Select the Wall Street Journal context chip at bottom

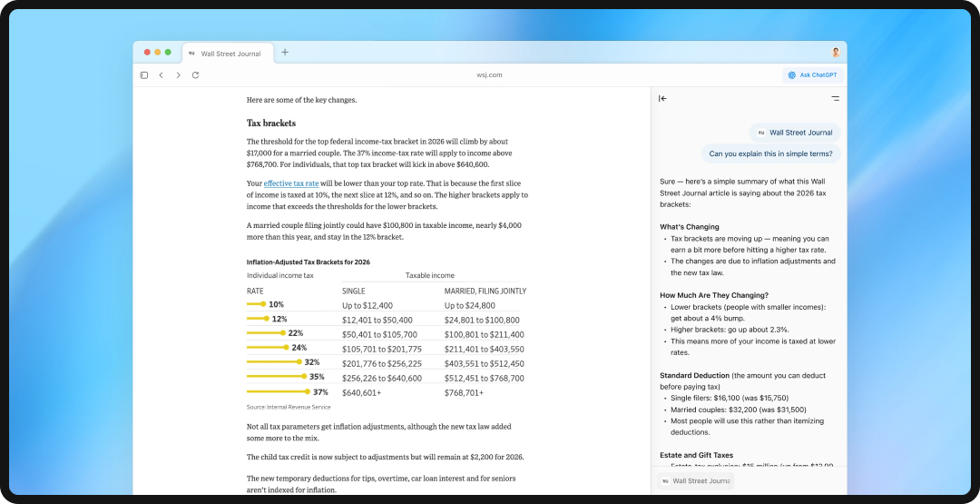695,480
